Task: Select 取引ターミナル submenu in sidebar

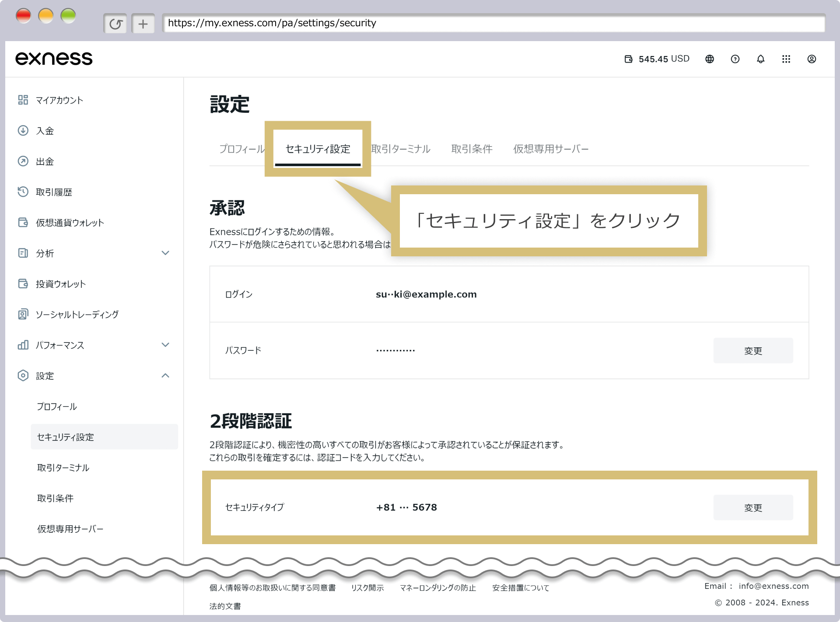Action: tap(63, 468)
